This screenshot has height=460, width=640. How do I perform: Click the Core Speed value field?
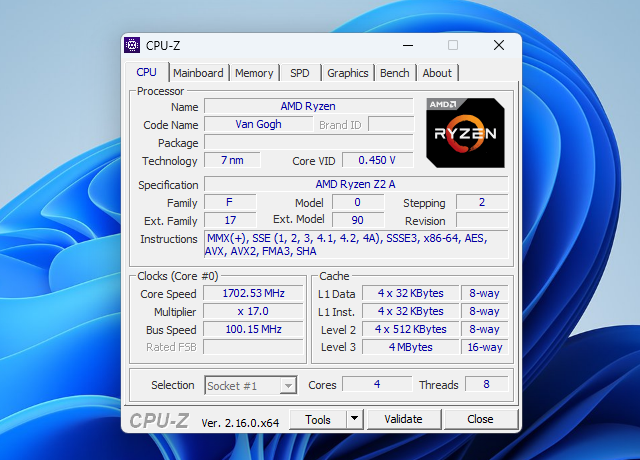[x=254, y=294]
